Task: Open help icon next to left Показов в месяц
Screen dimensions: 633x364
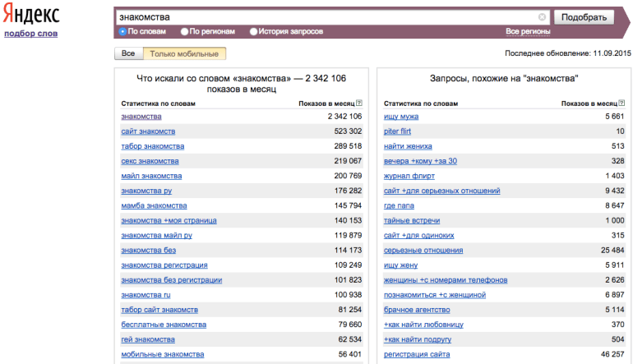Action: click(x=359, y=104)
